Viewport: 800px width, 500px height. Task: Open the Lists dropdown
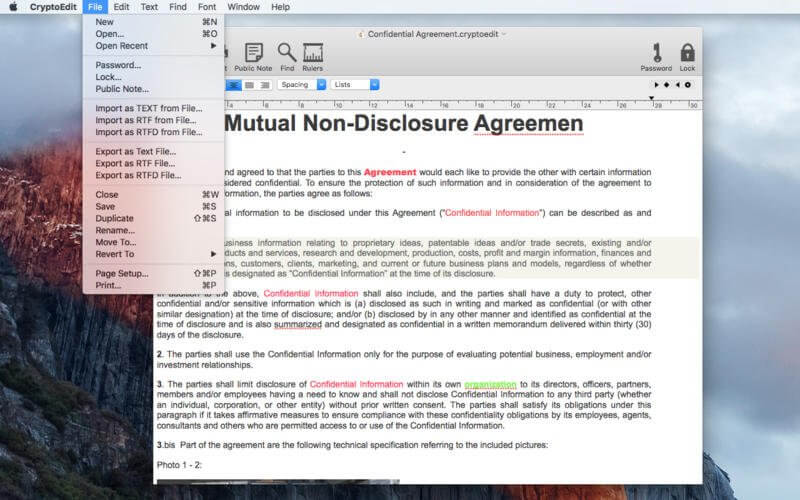click(355, 85)
